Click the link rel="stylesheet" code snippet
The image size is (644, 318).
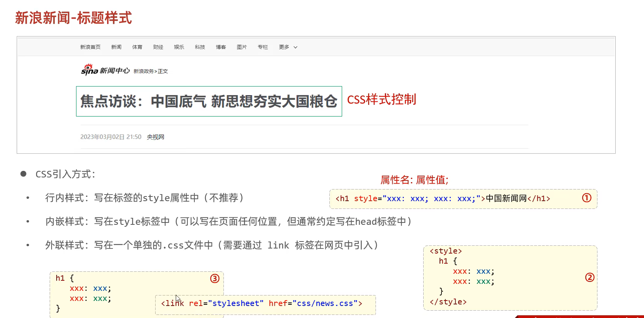[x=262, y=303]
